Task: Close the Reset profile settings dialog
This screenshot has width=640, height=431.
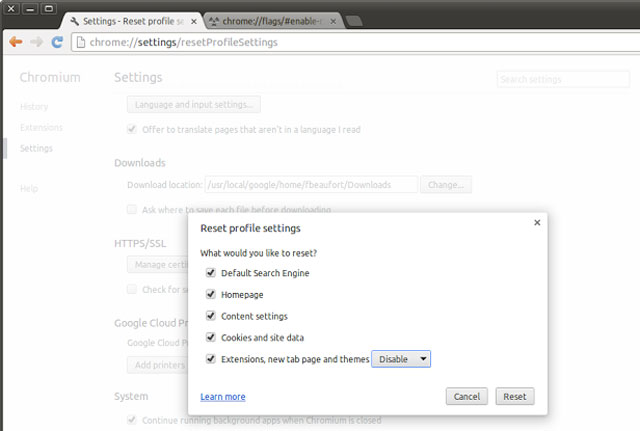Action: pos(537,223)
